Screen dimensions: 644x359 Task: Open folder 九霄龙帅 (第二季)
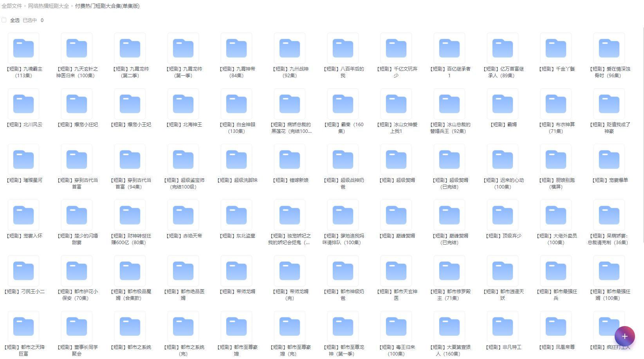point(130,48)
